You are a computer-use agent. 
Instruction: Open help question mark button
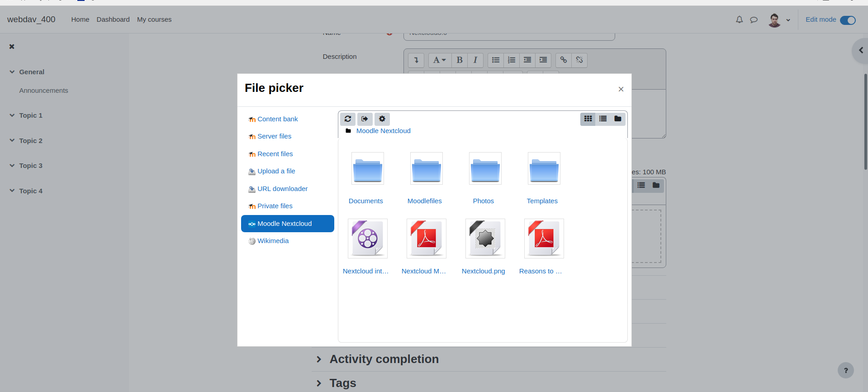(x=846, y=370)
